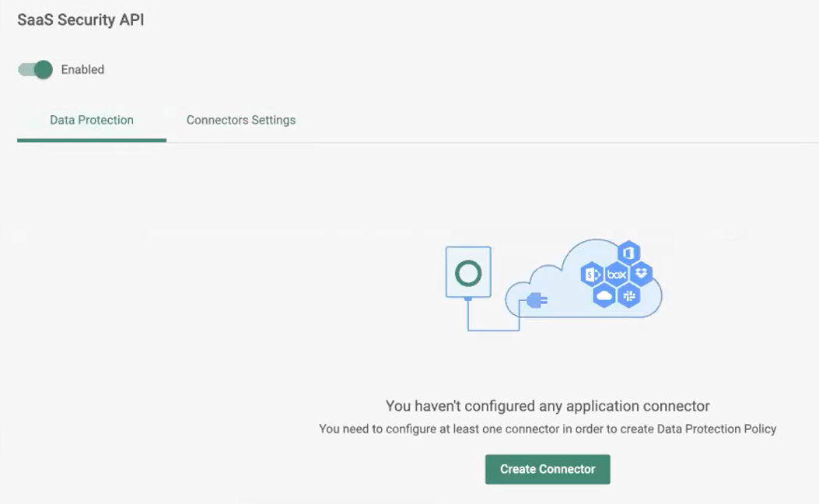Click the Box connector hexagon icon

(x=617, y=274)
